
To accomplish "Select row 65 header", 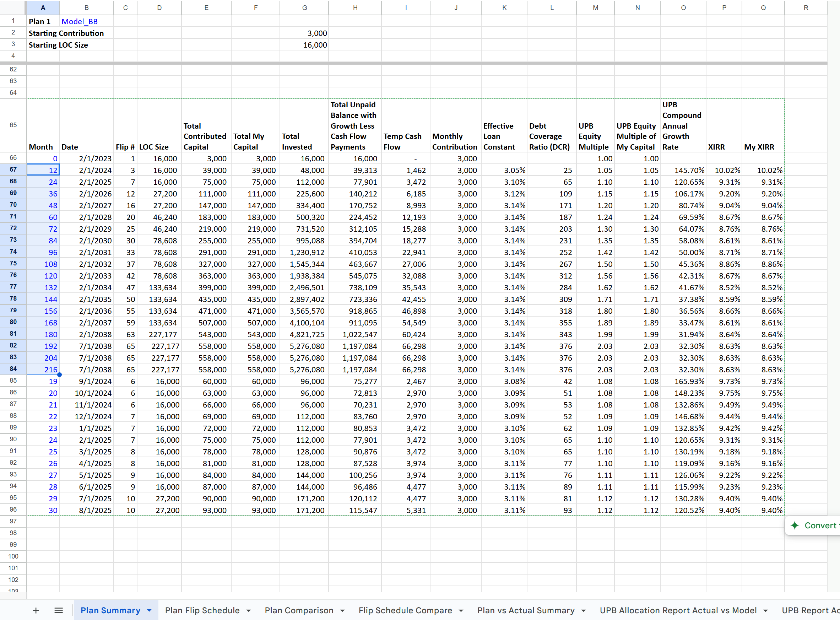I will 13,125.
